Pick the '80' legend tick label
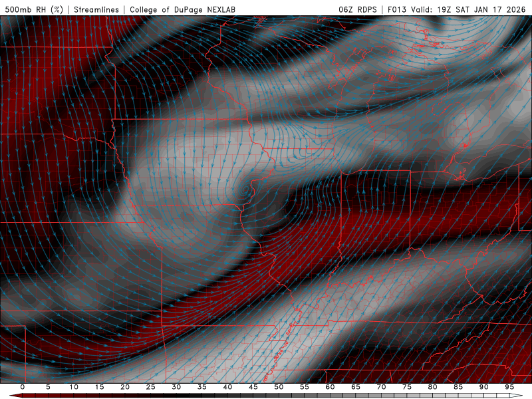The image size is (532, 399). pyautogui.click(x=432, y=387)
